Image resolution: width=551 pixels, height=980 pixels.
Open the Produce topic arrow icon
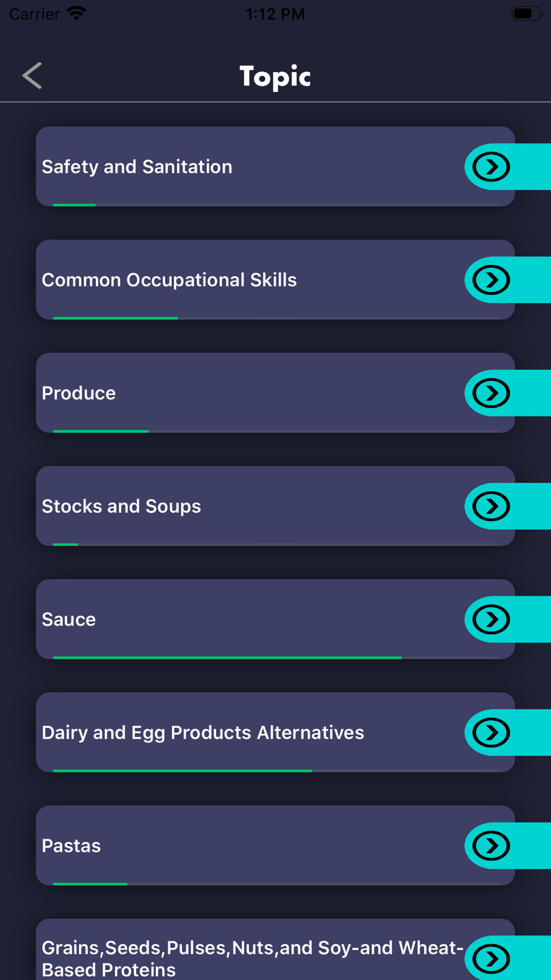tap(491, 393)
